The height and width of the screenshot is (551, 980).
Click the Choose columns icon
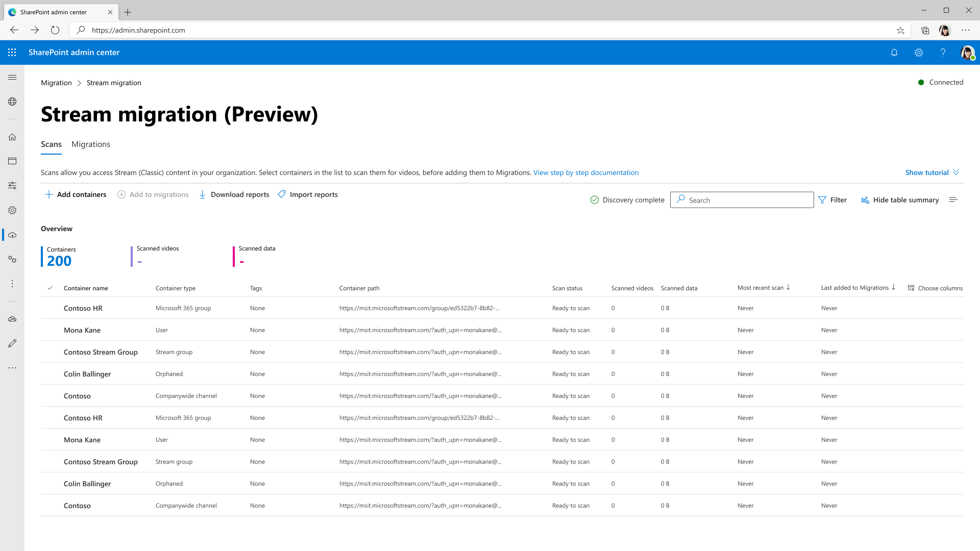coord(911,288)
